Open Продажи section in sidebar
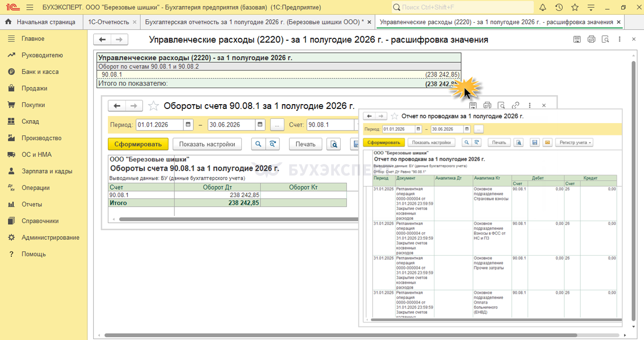The image size is (644, 340). click(34, 88)
